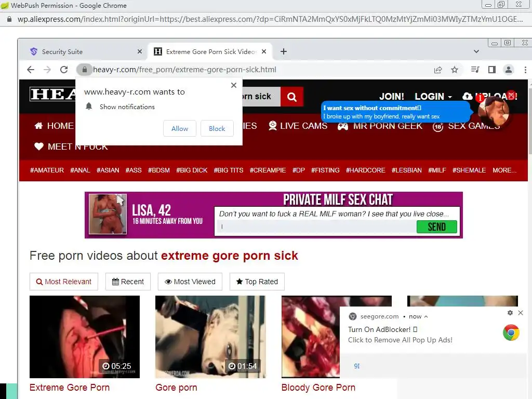Share this page using the share icon
The width and height of the screenshot is (532, 399).
point(438,70)
